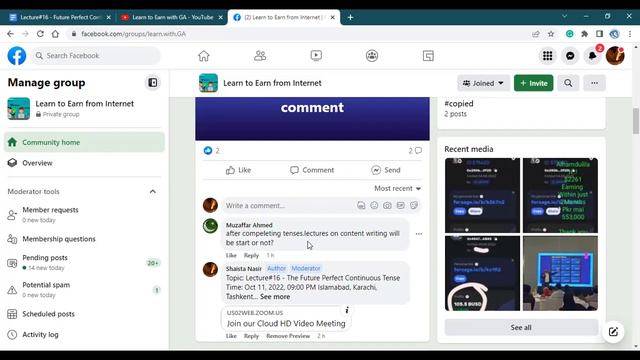The image size is (640, 360).
Task: Toggle the browser side panel icon
Action: coord(599,34)
